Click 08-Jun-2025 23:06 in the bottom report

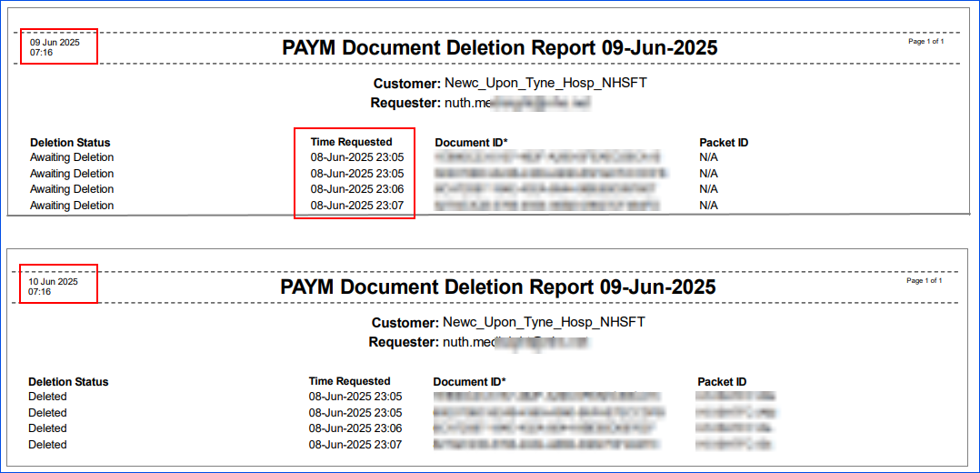355,428
